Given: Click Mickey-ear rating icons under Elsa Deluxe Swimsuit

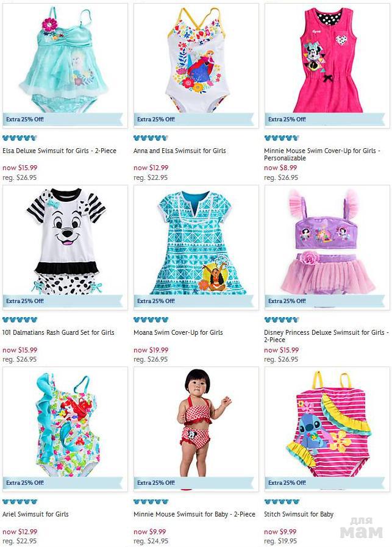Looking at the screenshot, I should 20,138.
